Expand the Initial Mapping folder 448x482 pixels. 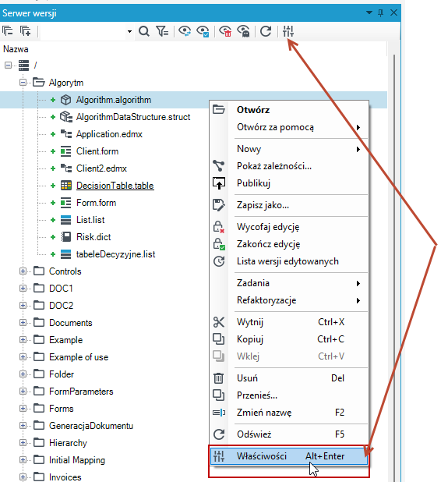click(x=23, y=460)
